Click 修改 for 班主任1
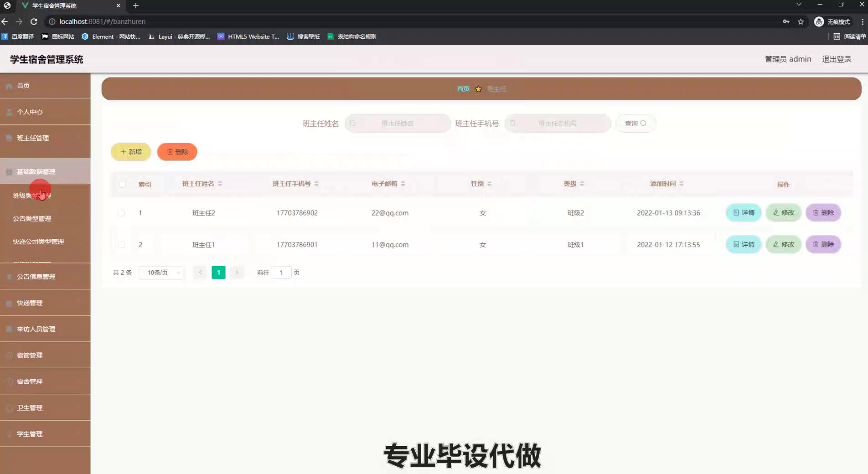 tap(783, 244)
